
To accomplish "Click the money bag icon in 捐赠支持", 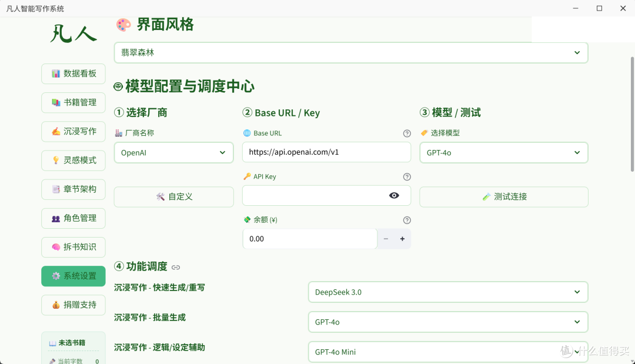I will point(56,305).
